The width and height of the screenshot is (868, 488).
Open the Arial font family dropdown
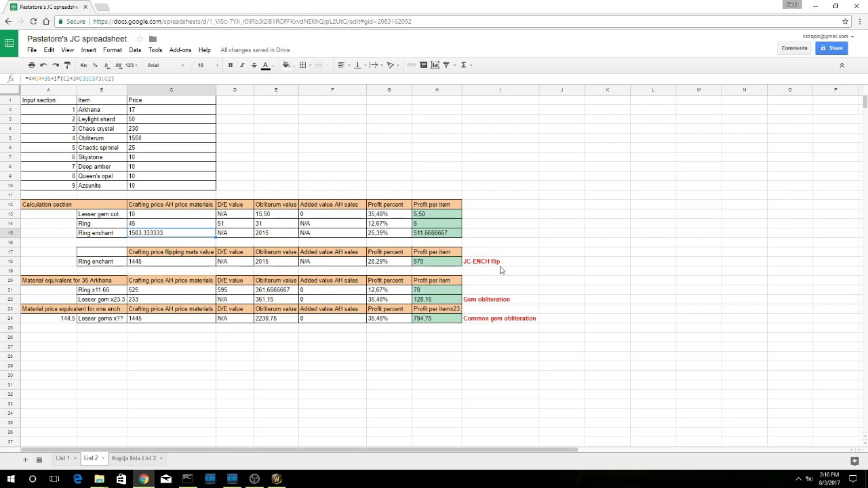[x=165, y=65]
